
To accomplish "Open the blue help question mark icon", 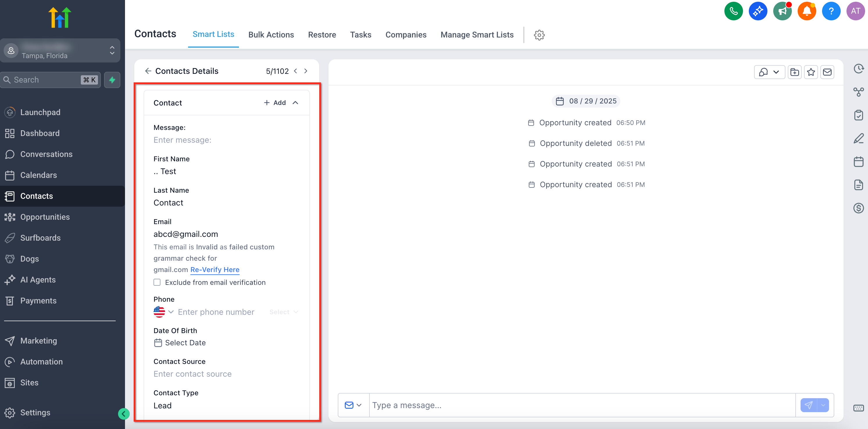I will click(x=831, y=11).
